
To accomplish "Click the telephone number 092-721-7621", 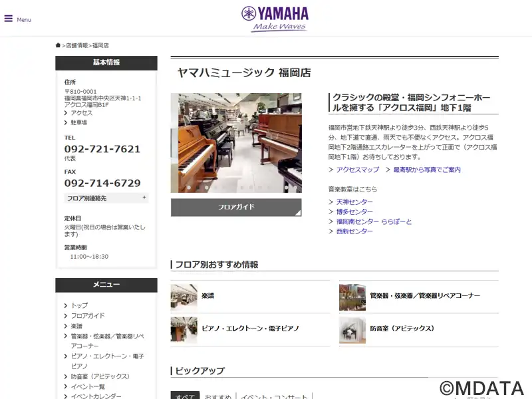I will [102, 149].
